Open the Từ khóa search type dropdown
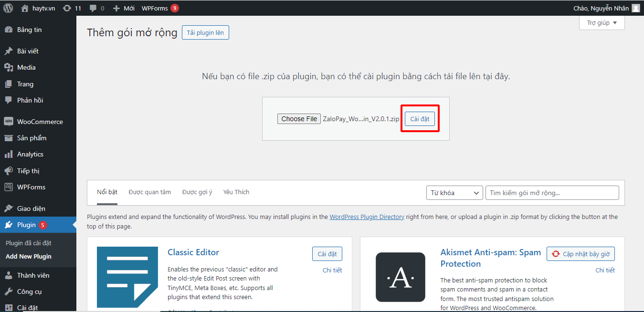Screen dimensions: 644x312 tap(454, 193)
